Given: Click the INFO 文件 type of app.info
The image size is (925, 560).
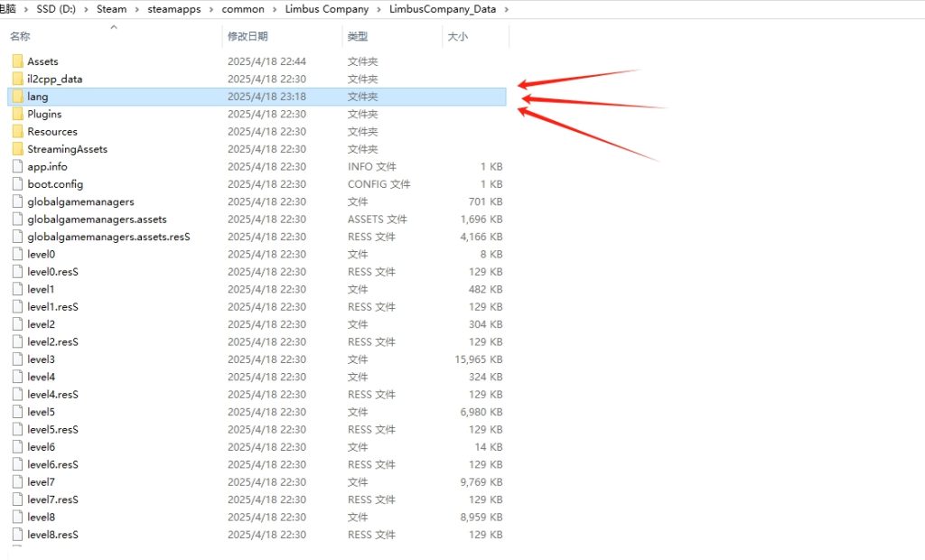Looking at the screenshot, I should point(371,166).
